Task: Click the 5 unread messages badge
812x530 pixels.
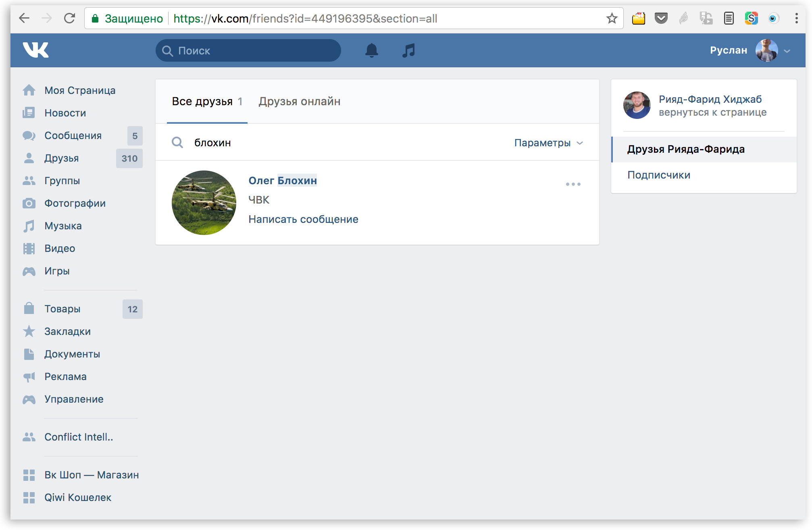Action: pos(135,136)
